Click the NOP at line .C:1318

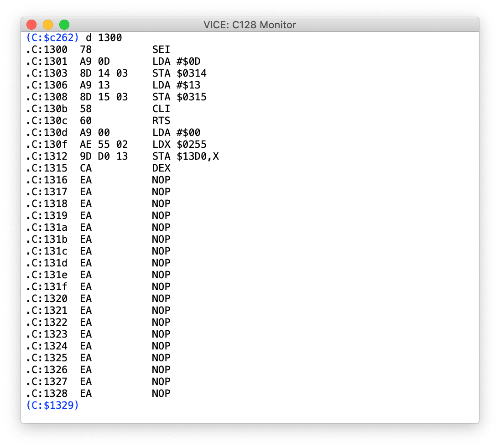161,203
